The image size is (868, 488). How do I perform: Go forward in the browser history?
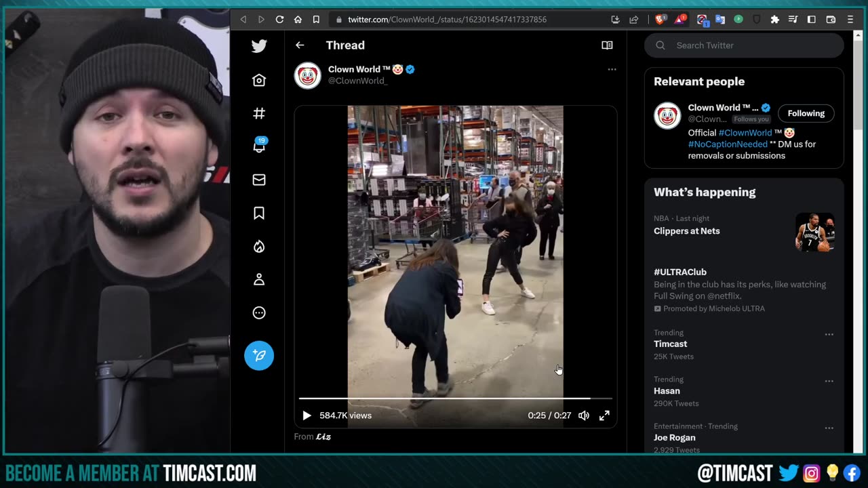261,20
